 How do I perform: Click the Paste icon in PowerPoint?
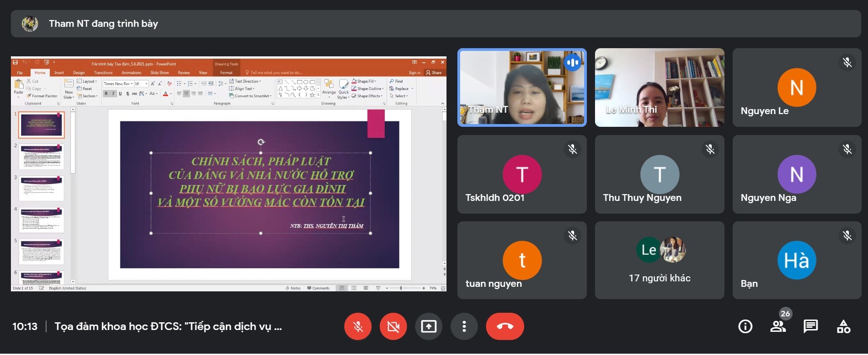click(x=19, y=86)
